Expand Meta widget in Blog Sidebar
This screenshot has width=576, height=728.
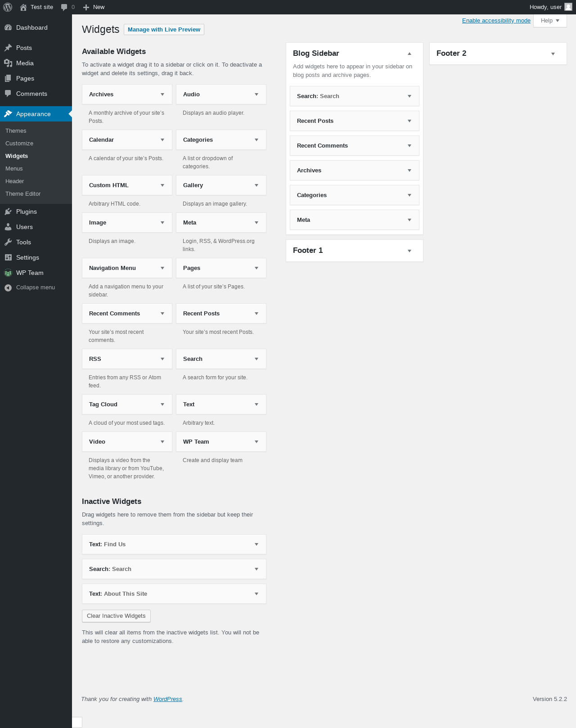[409, 220]
